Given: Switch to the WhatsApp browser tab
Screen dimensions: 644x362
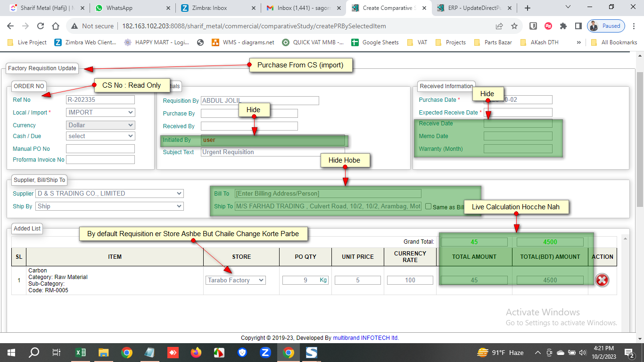Looking at the screenshot, I should tap(132, 8).
